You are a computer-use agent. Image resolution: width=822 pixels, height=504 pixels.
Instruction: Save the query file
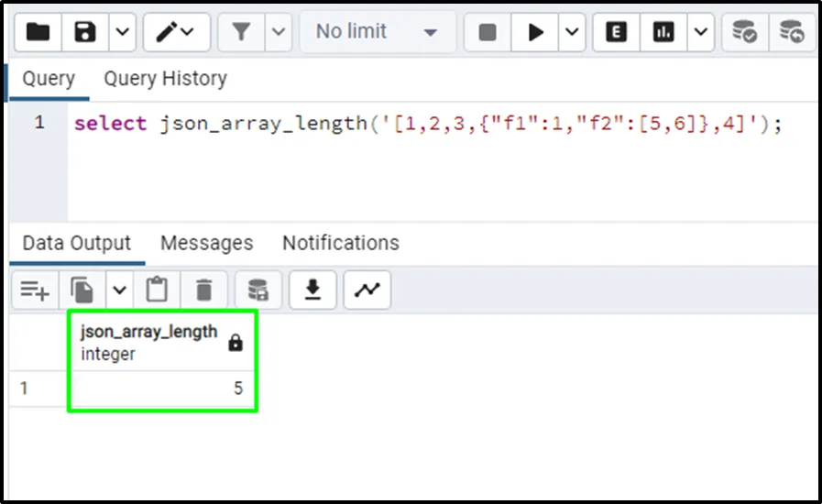tap(85, 32)
